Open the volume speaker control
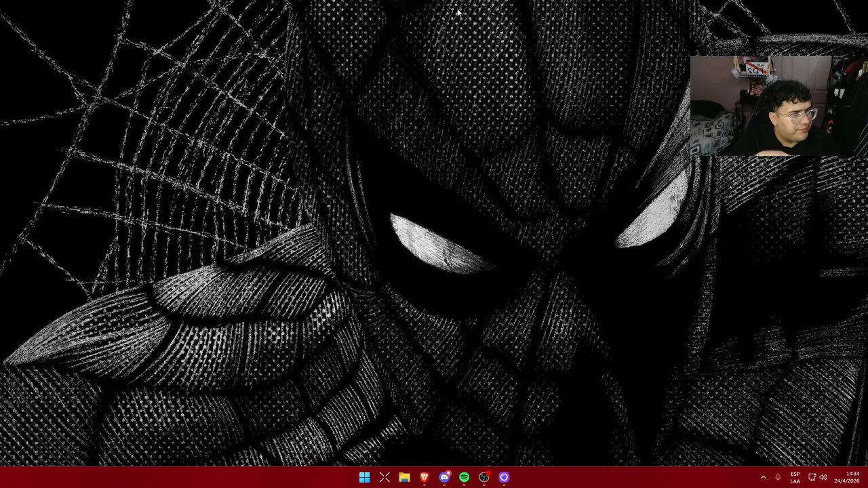Viewport: 868px width, 488px height. pos(823,477)
